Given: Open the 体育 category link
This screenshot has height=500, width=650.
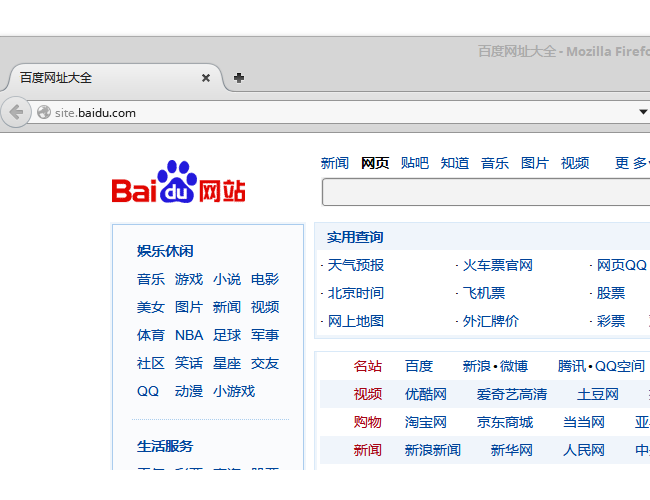Looking at the screenshot, I should coord(151,335).
